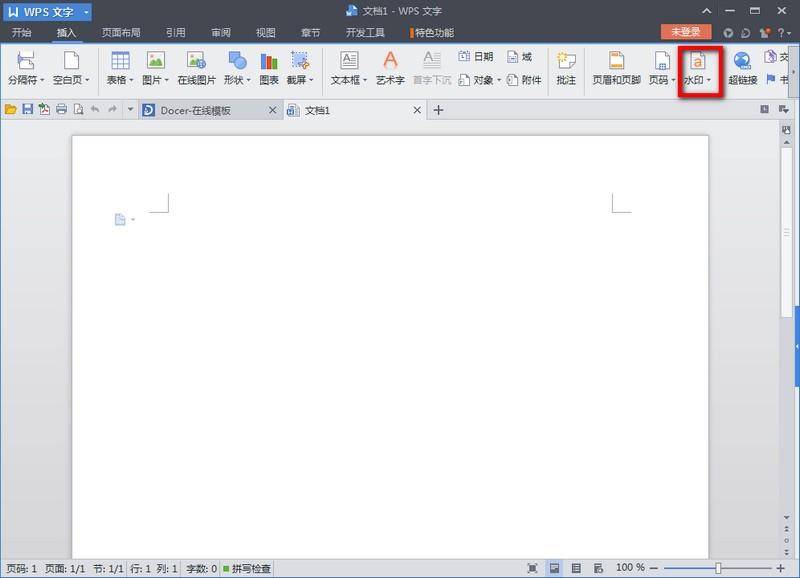This screenshot has width=800, height=578.
Task: Add a Comment (批注)
Action: click(x=566, y=68)
